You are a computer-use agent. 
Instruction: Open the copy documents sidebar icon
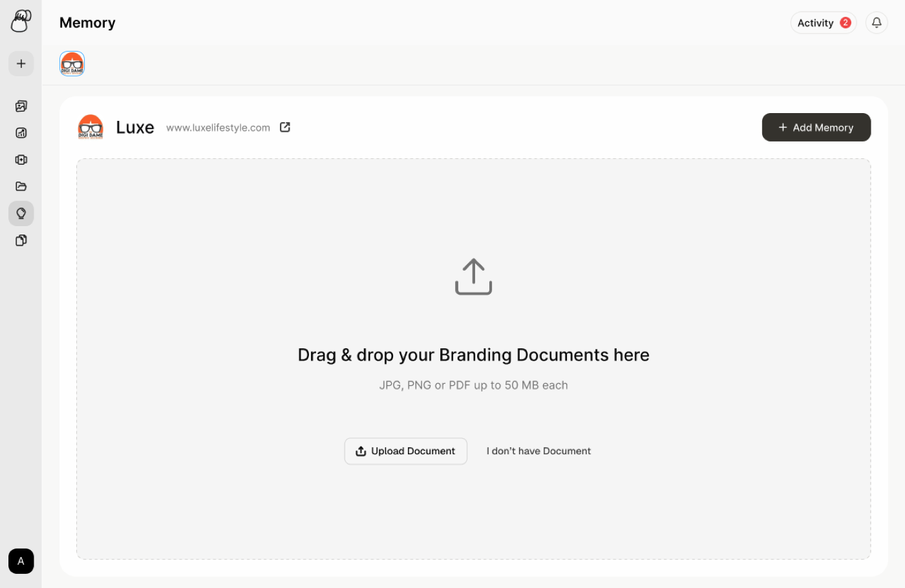tap(21, 240)
